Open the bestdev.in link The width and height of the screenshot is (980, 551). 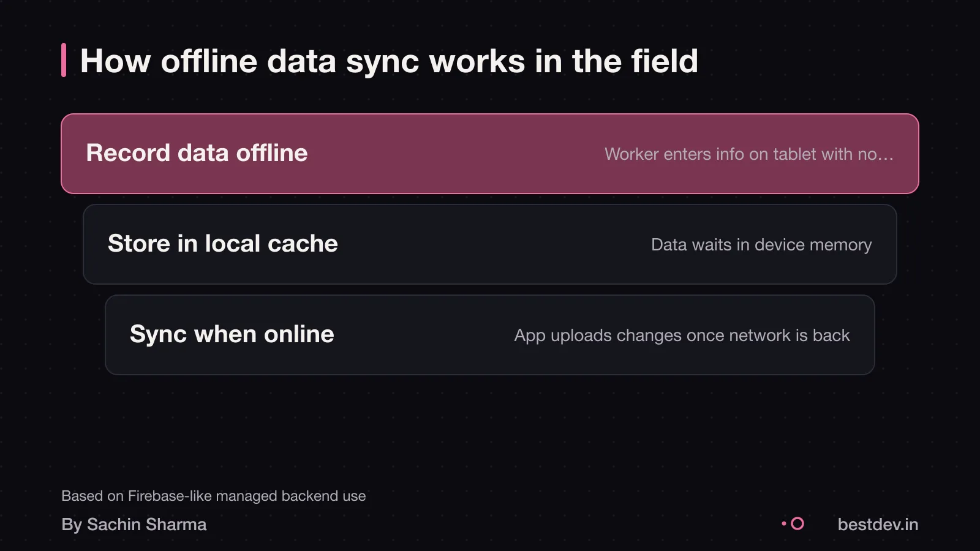[878, 525]
